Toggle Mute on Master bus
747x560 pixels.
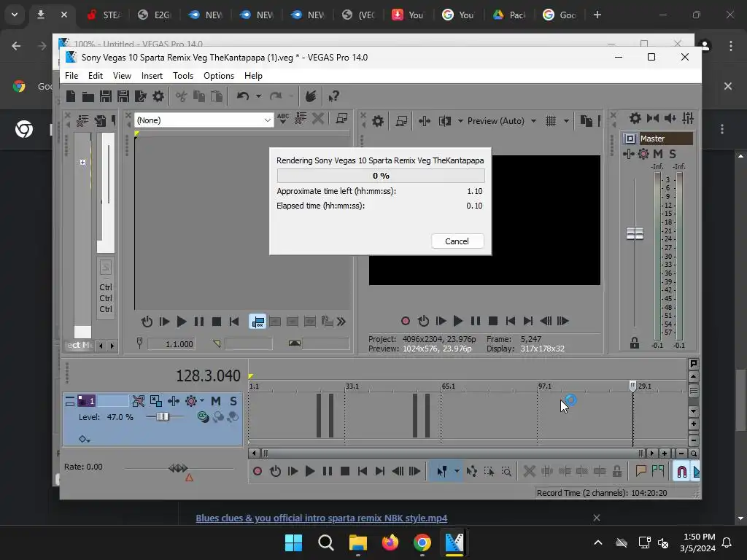coord(658,154)
